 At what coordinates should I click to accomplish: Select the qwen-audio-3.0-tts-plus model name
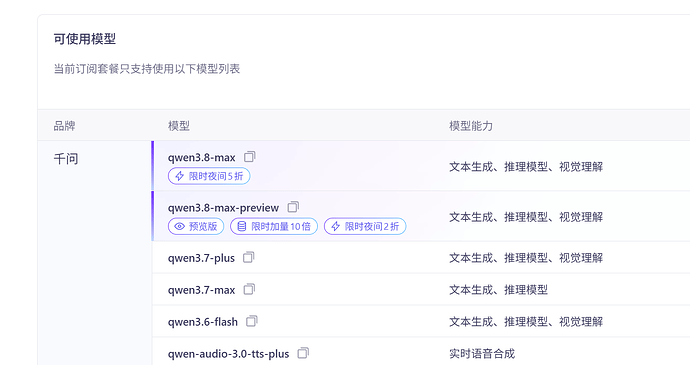[x=228, y=354]
